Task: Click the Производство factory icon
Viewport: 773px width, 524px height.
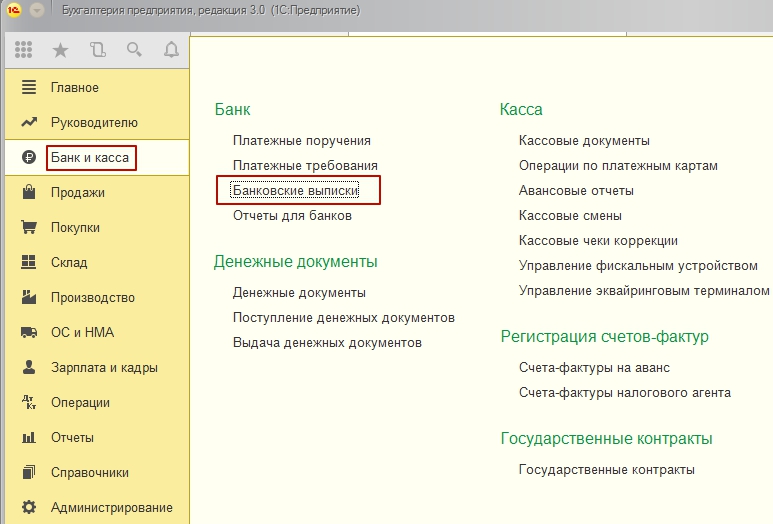Action: pos(29,297)
